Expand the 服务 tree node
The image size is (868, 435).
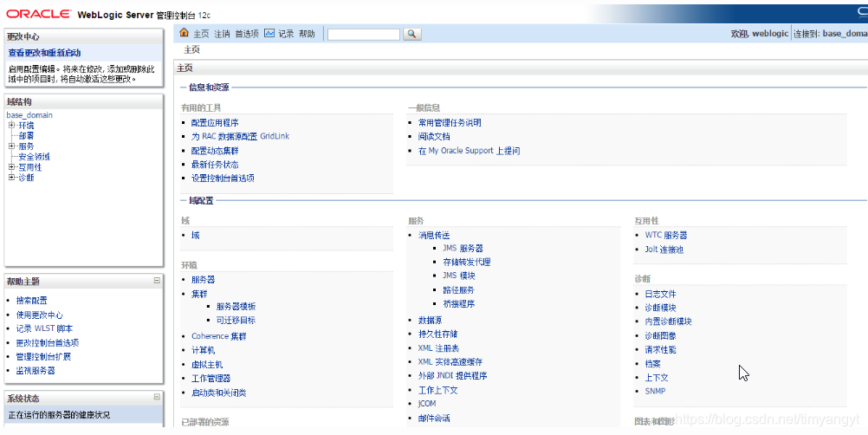[11, 146]
